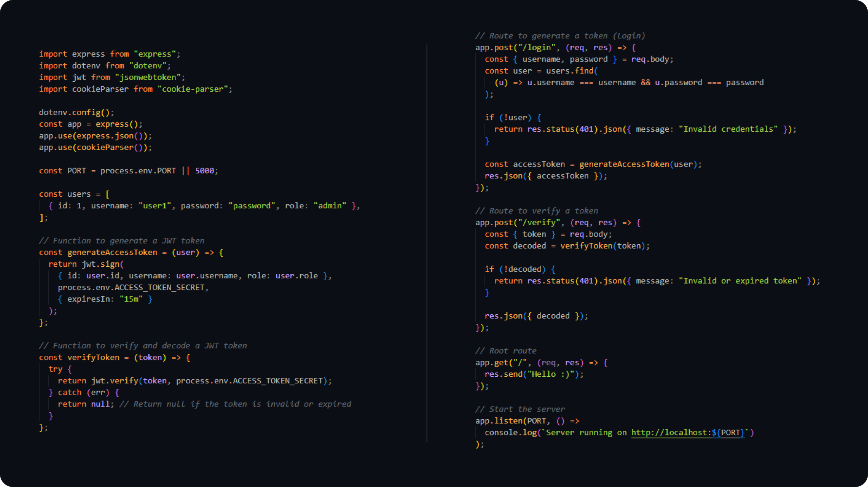Click the 'const generateAccessToken = (user) =>' line
This screenshot has width=868, height=487.
pos(131,252)
